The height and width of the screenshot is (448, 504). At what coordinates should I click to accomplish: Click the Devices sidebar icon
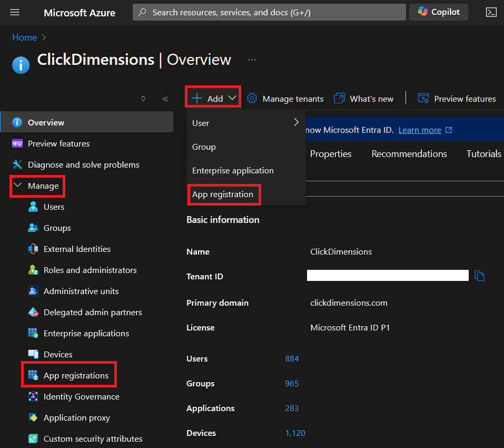[33, 354]
